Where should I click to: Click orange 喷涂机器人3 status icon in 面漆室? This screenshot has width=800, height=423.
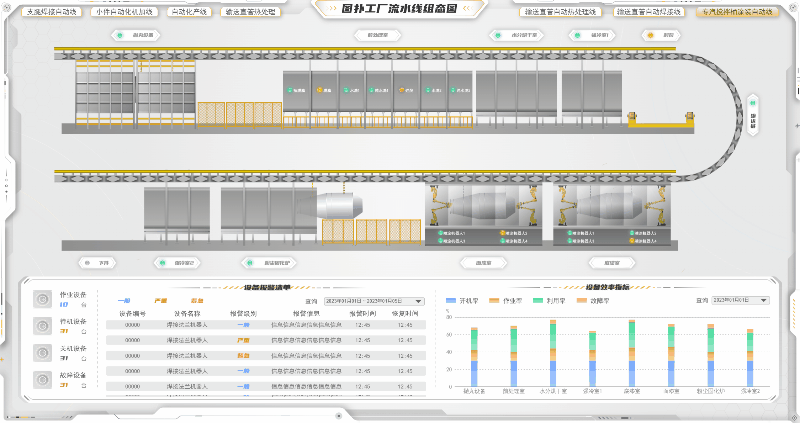pos(503,233)
